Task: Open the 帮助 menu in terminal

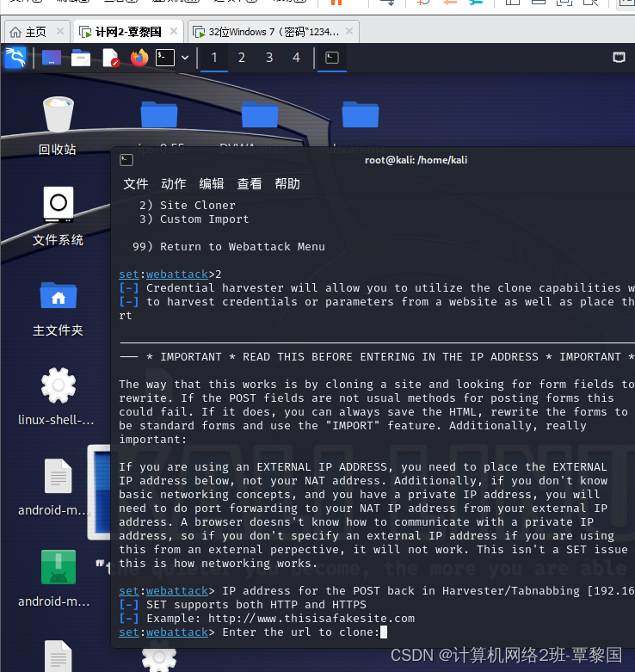Action: pyautogui.click(x=287, y=184)
